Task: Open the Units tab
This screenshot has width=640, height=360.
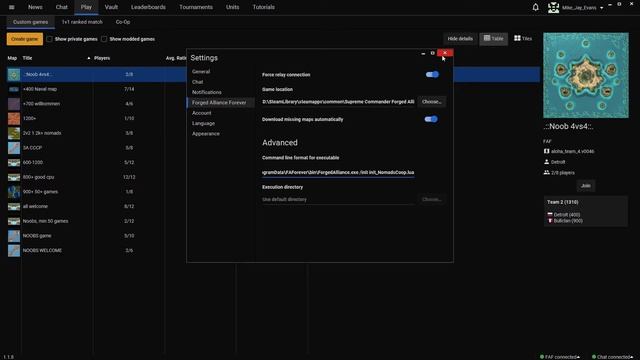Action: [x=233, y=7]
